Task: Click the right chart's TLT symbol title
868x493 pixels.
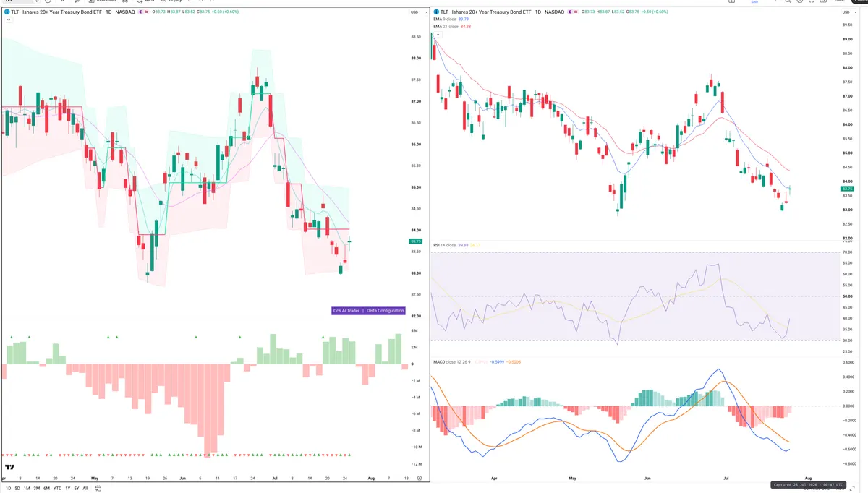Action: [x=502, y=12]
